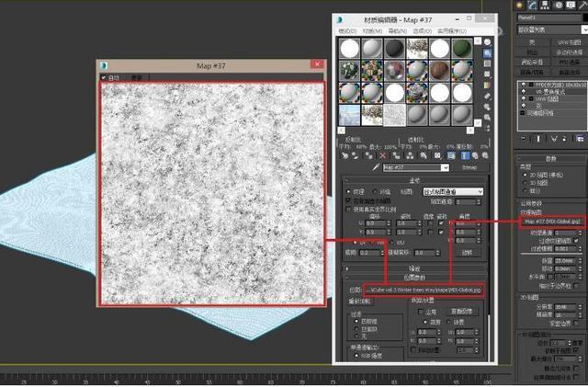This screenshot has width=588, height=387.
Task: Click Go to Parent icon
Action: [x=475, y=155]
